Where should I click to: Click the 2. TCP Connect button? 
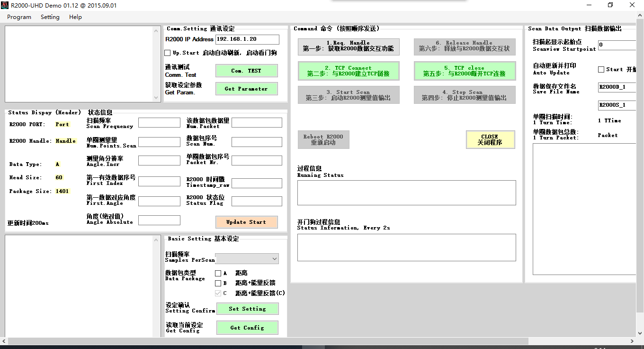point(348,71)
